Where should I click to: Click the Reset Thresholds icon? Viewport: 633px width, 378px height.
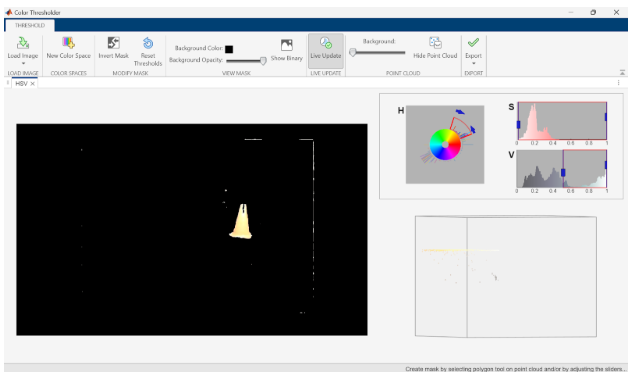[x=148, y=43]
